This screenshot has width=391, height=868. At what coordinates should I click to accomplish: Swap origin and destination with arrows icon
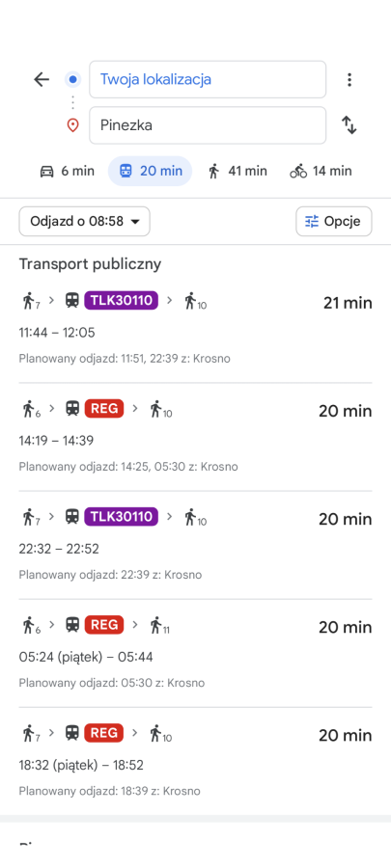coord(349,125)
